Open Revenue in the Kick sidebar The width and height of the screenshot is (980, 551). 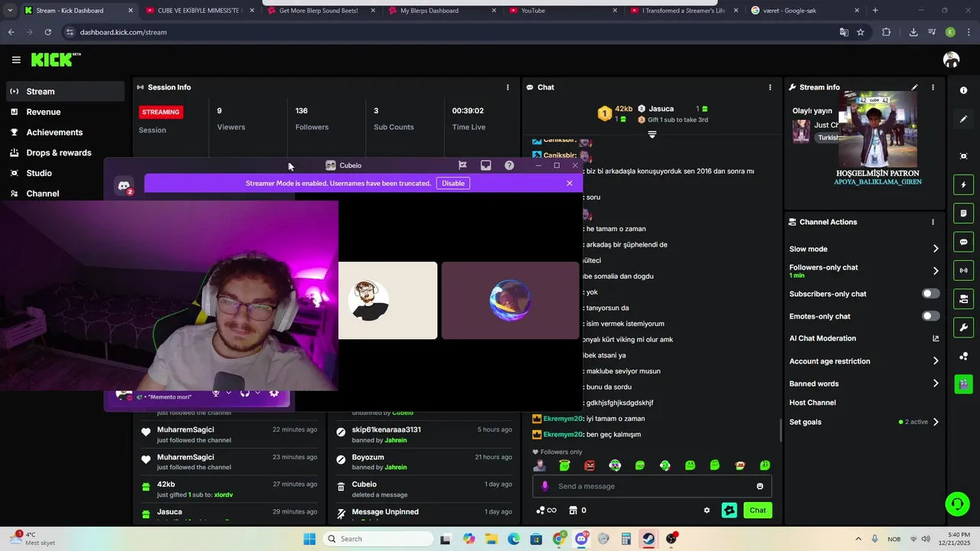[x=65, y=112]
